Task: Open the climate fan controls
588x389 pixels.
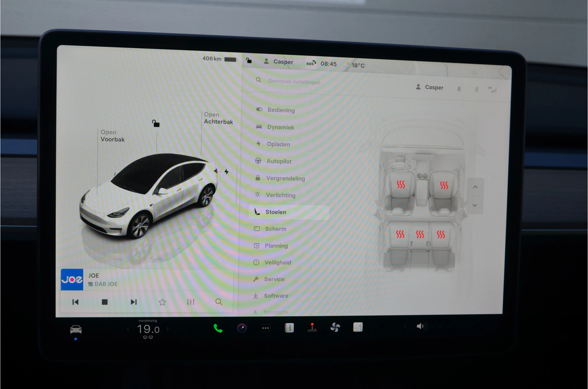Action: pos(335,328)
